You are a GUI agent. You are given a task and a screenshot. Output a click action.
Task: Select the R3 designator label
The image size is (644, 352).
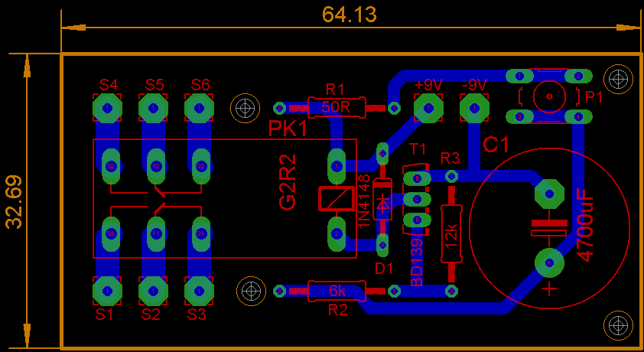pos(450,158)
